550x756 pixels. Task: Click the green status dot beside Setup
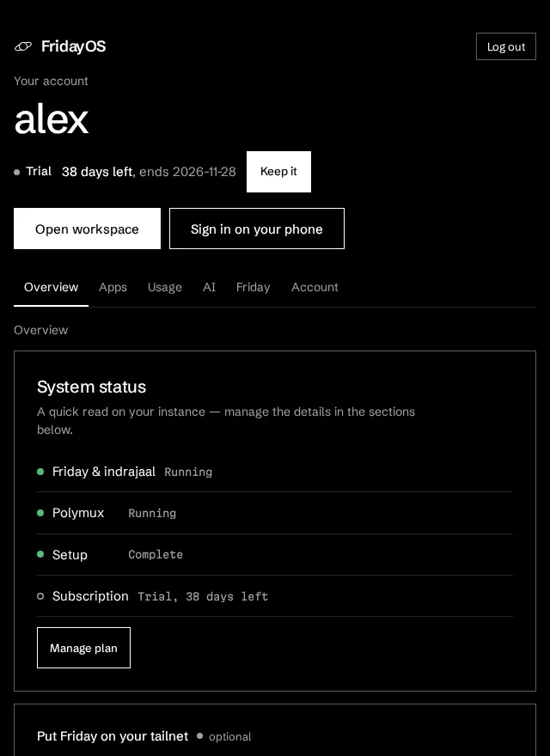pos(40,554)
